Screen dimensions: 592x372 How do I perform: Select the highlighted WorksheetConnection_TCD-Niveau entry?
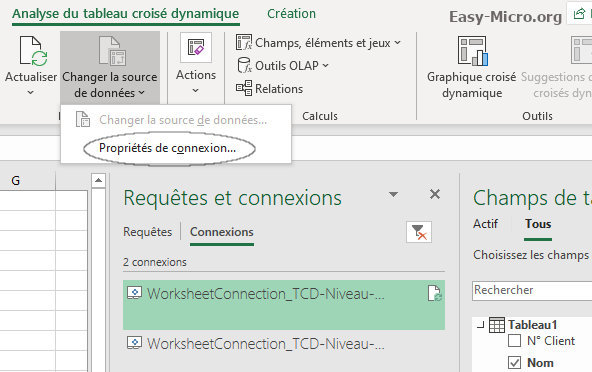(x=284, y=305)
